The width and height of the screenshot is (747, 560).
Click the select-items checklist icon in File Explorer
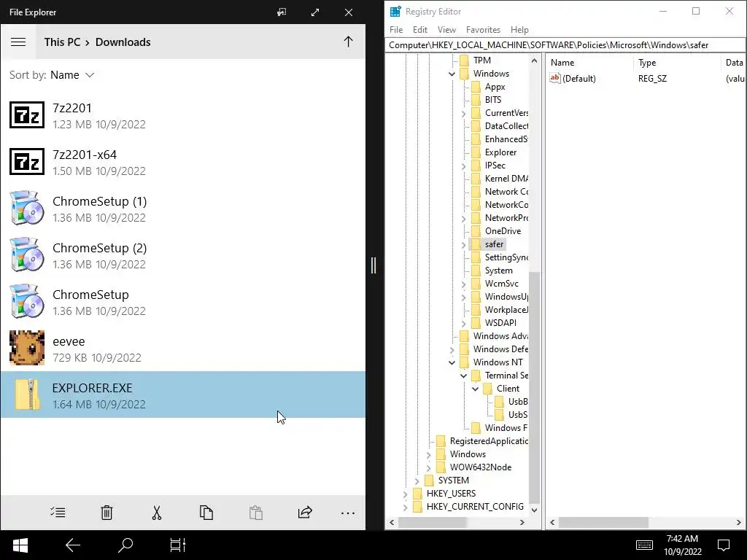(x=58, y=513)
